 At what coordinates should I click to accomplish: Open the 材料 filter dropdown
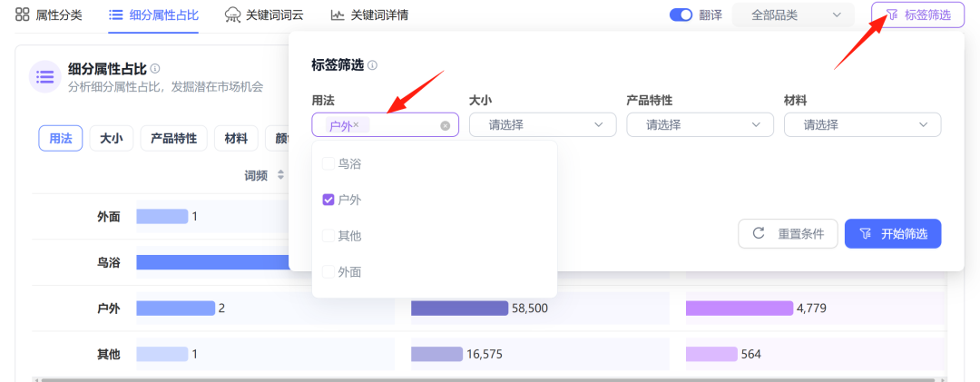point(863,125)
